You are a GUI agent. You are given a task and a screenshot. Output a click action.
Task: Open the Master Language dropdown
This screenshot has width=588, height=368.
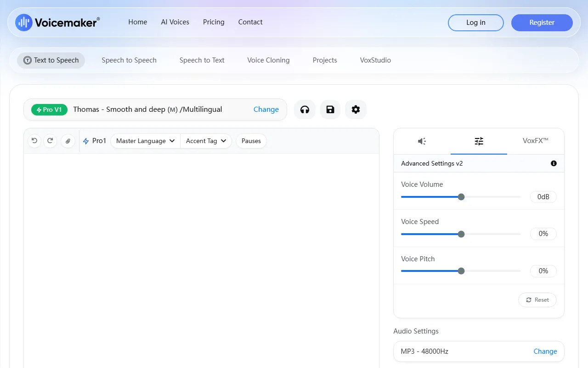[145, 141]
